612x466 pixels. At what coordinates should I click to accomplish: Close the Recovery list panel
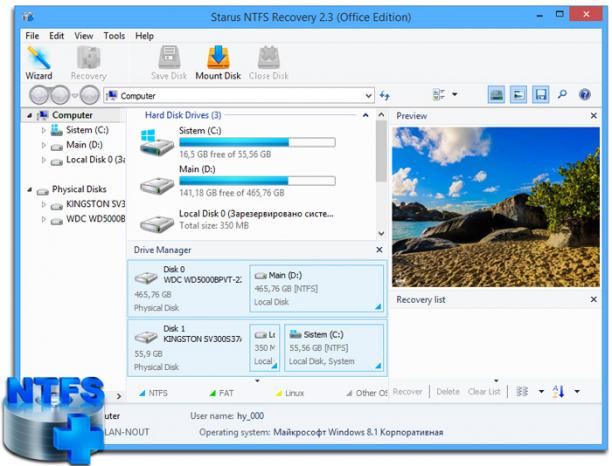pyautogui.click(x=594, y=300)
